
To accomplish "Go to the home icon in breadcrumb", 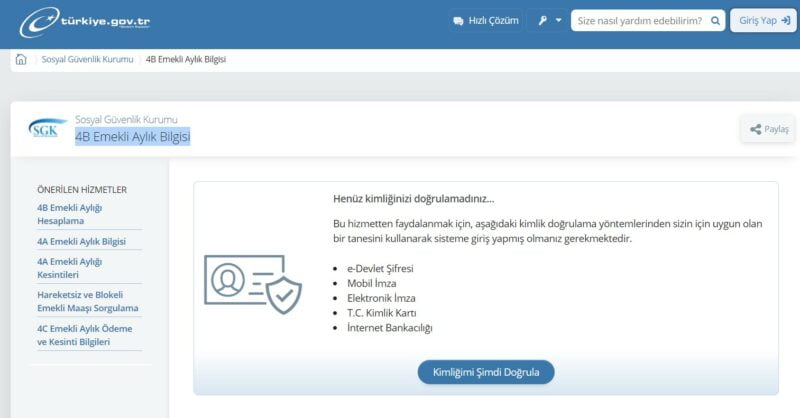I will pyautogui.click(x=21, y=59).
